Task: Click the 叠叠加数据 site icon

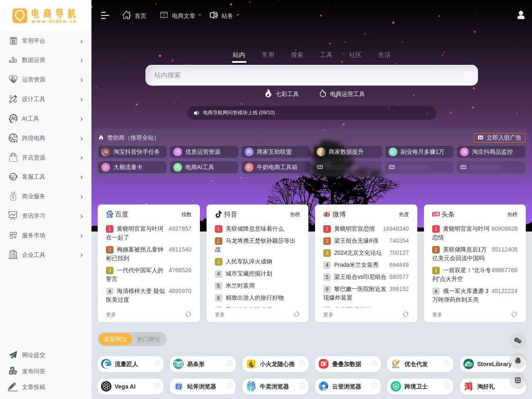Action: [323, 364]
